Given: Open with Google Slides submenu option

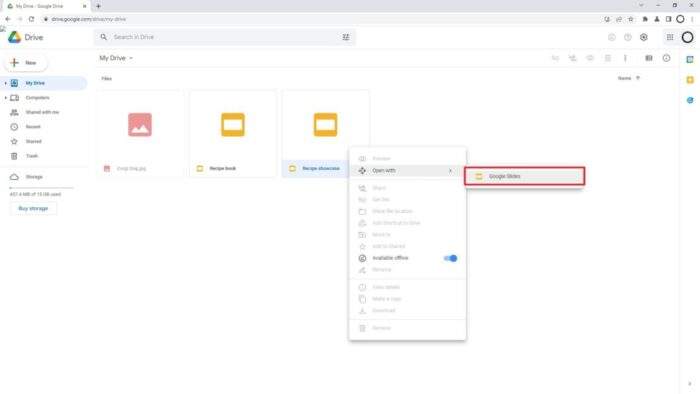Looking at the screenshot, I should click(525, 176).
